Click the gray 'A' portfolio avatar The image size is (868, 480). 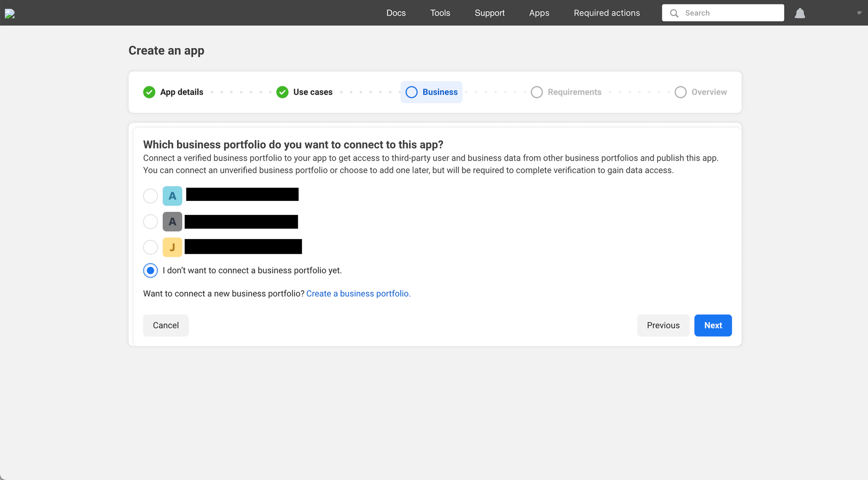tap(172, 221)
